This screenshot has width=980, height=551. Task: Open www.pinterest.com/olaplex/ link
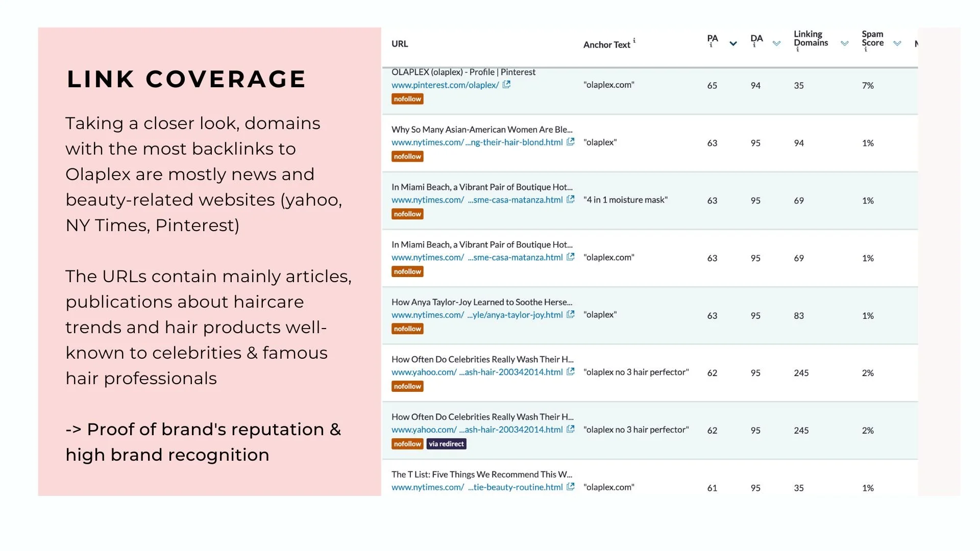click(x=445, y=85)
